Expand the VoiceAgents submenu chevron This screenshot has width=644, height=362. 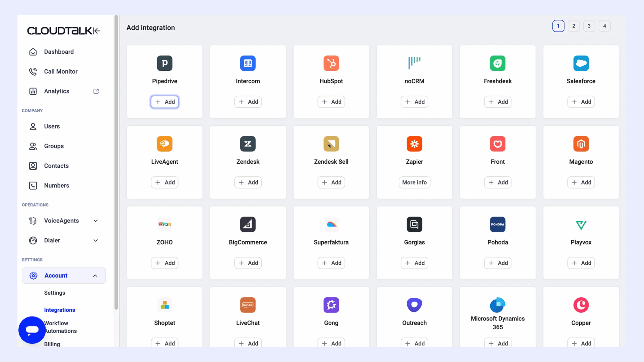coord(96,221)
